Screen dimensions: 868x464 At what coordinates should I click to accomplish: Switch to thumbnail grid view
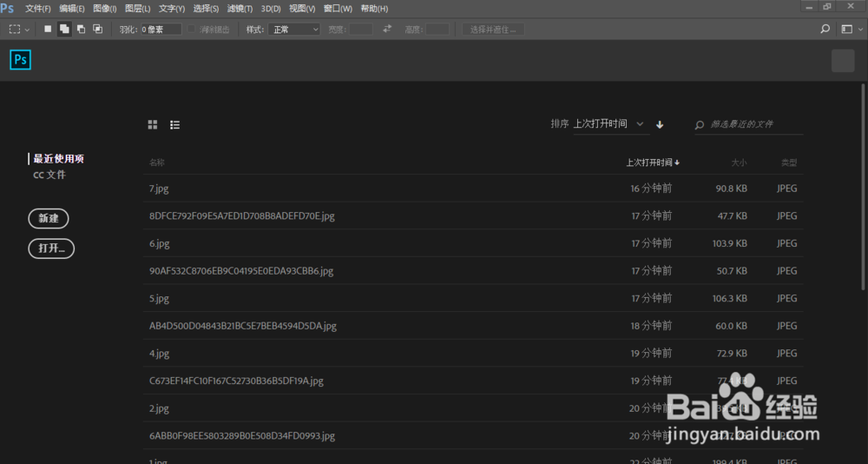click(153, 125)
